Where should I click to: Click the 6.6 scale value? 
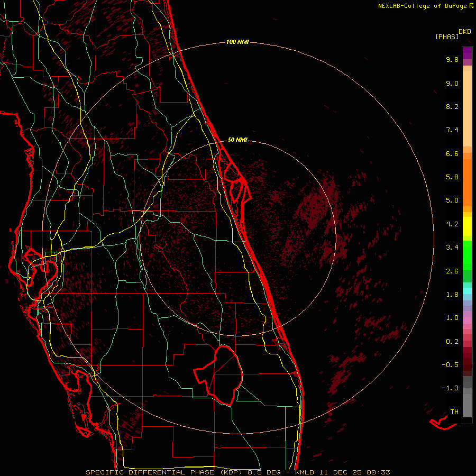(x=452, y=153)
